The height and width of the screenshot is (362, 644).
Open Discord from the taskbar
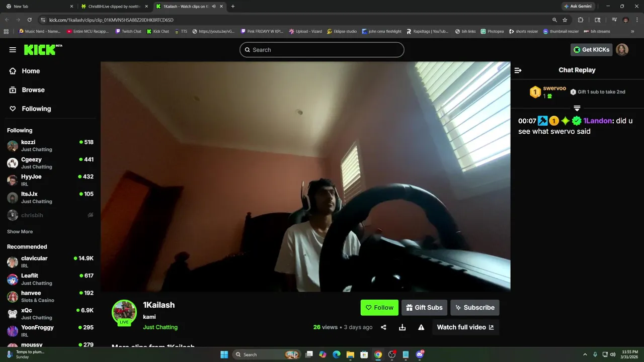(x=420, y=354)
